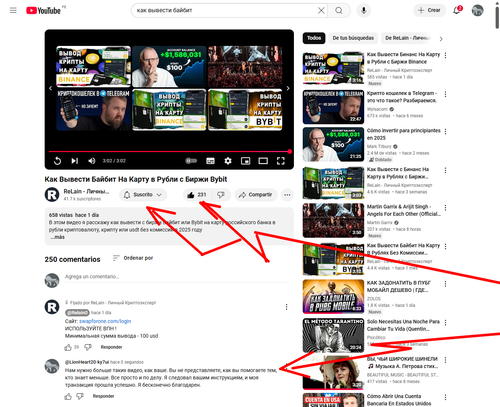
Task: Open account avatar menu
Action: 477,10
